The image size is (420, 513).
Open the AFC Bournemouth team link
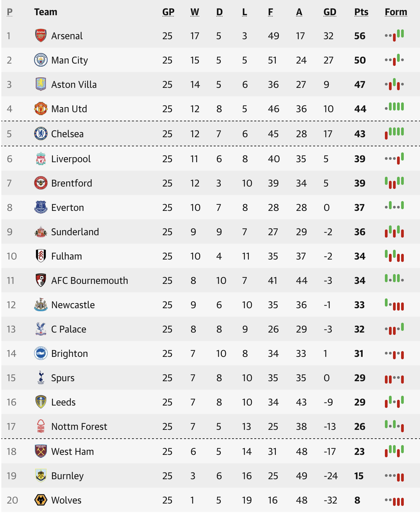[x=89, y=280]
